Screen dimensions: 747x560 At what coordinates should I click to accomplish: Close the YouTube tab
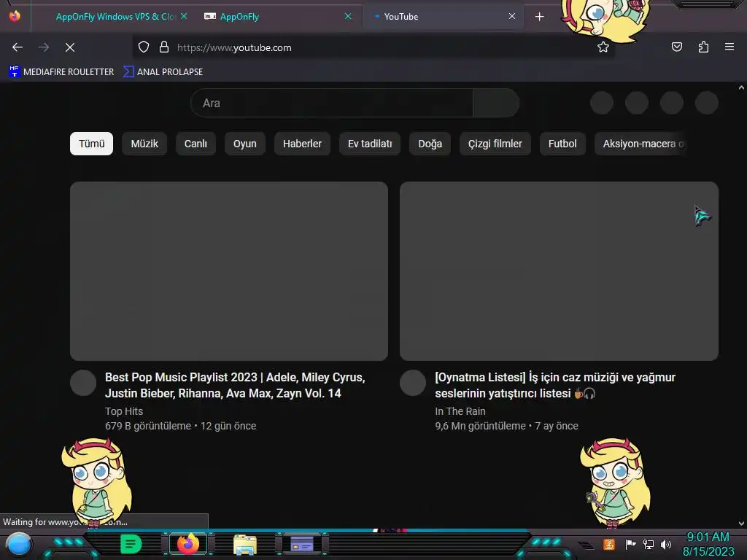[512, 16]
